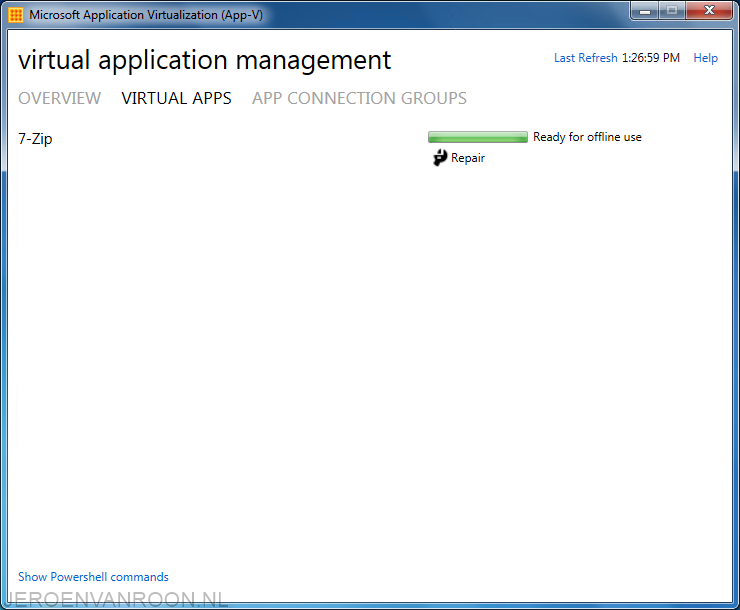This screenshot has height=610, width=740.
Task: Select the 7-Zip application entry
Action: coord(35,139)
